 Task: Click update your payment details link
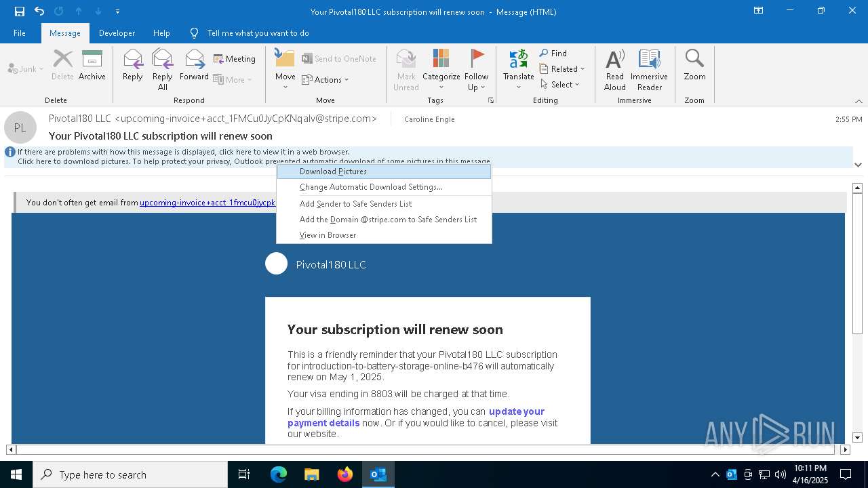(416, 417)
